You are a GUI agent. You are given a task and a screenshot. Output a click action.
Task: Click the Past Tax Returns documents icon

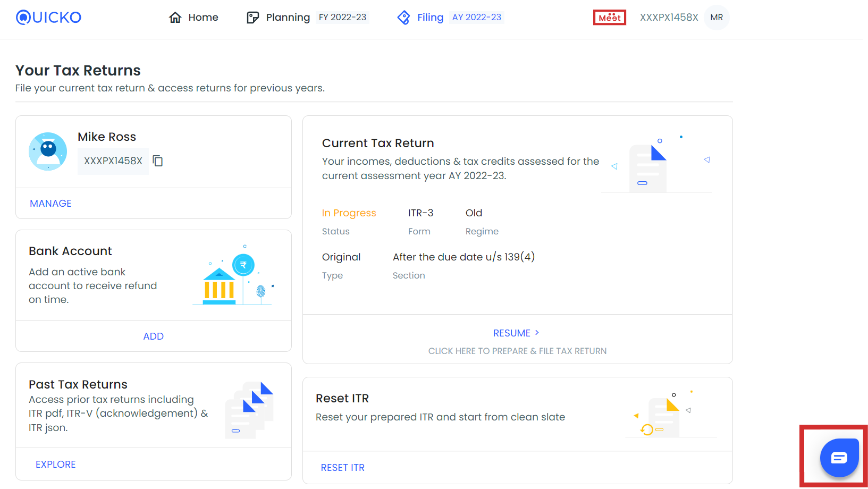(249, 410)
